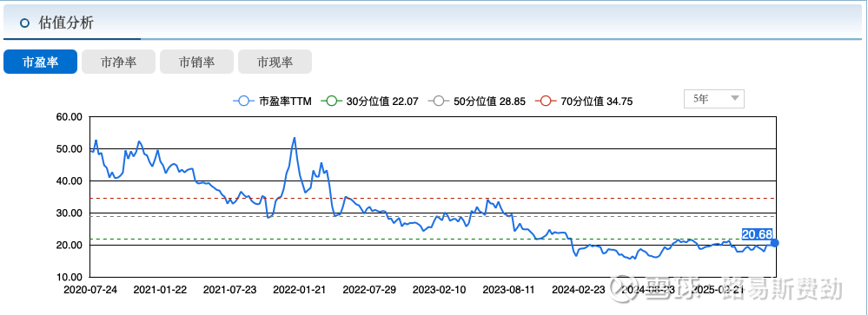Toggle the 50分位值 28.85 legend entry

tap(477, 102)
